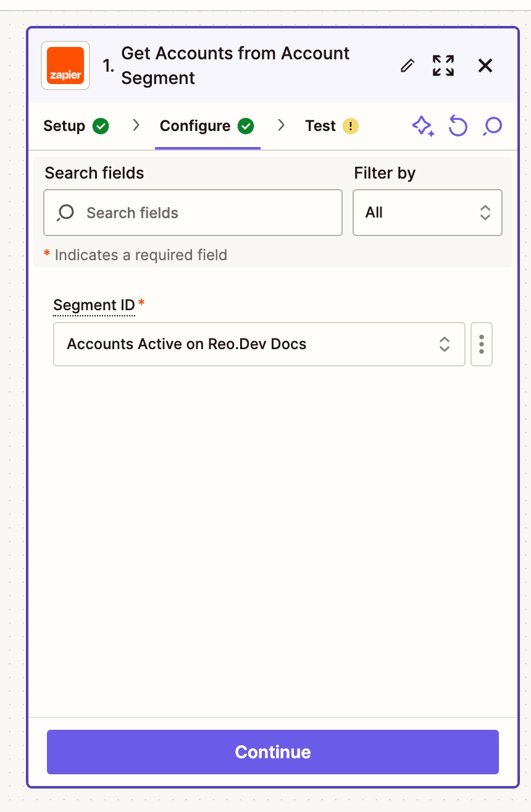The height and width of the screenshot is (812, 531).
Task: Click the Segment ID field label
Action: pyautogui.click(x=94, y=305)
